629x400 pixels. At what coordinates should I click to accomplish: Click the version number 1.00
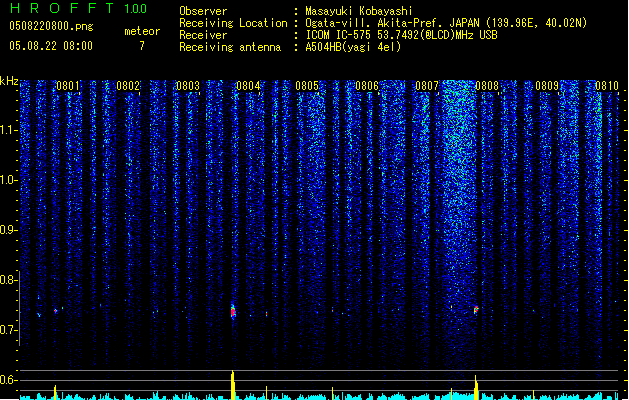click(x=135, y=9)
